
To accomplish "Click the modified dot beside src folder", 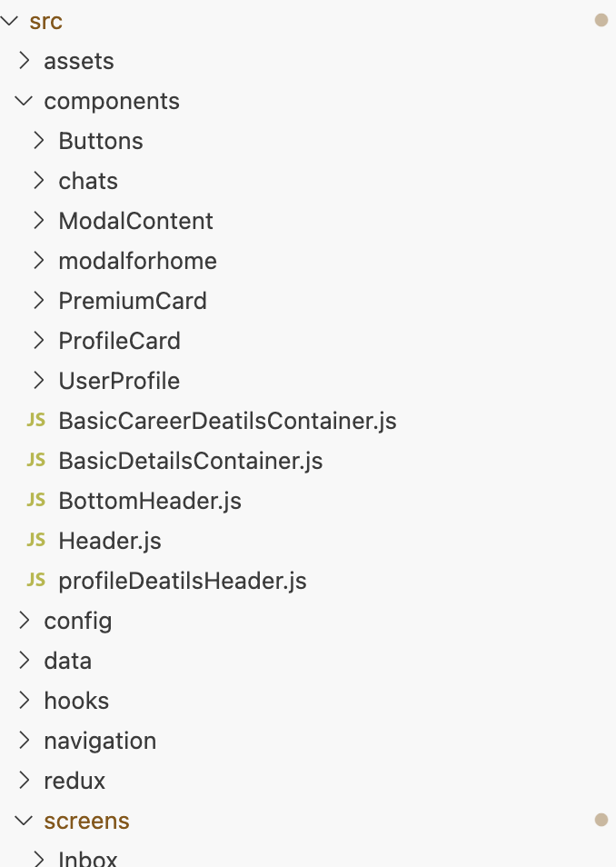I will click(601, 20).
